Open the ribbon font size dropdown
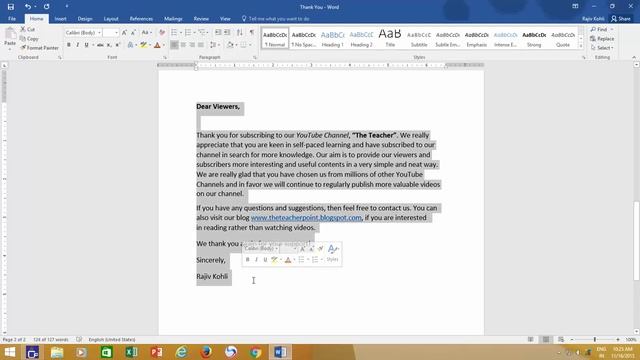 (116, 33)
